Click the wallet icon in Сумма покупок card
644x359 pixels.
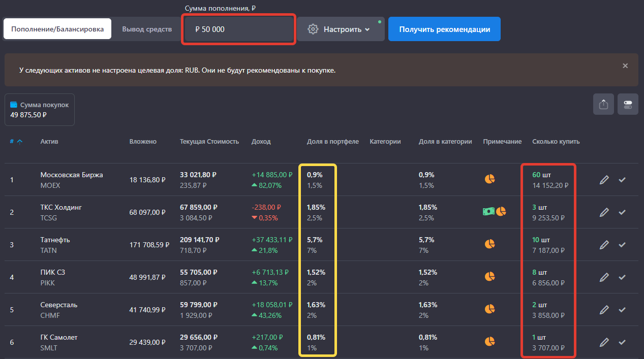14,105
